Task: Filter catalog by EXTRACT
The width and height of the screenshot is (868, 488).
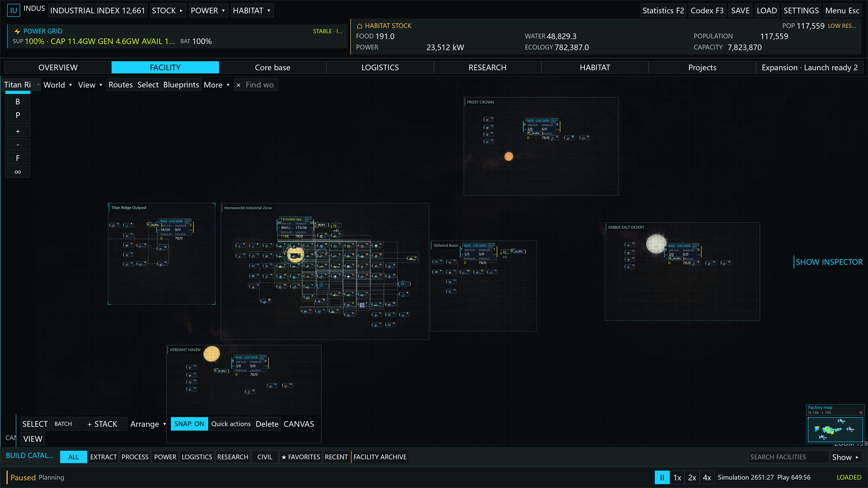Action: 104,457
